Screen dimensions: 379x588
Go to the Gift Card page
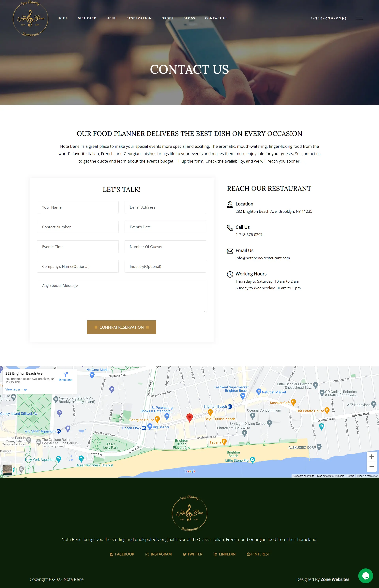(87, 18)
